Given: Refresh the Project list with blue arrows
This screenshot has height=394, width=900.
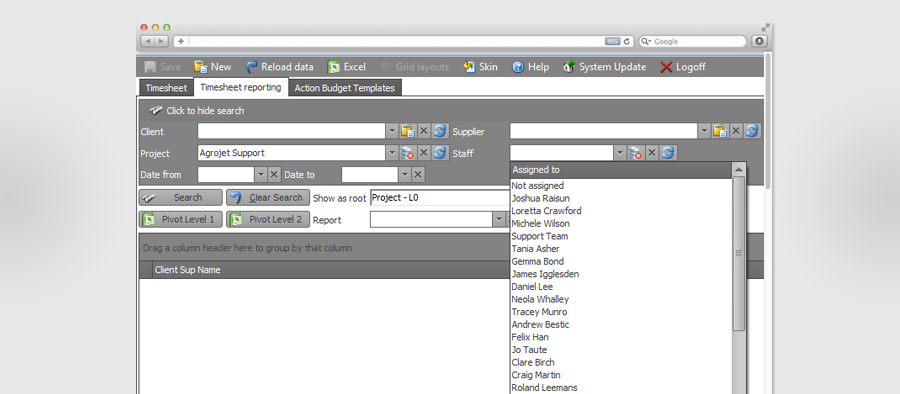Looking at the screenshot, I should pyautogui.click(x=440, y=153).
